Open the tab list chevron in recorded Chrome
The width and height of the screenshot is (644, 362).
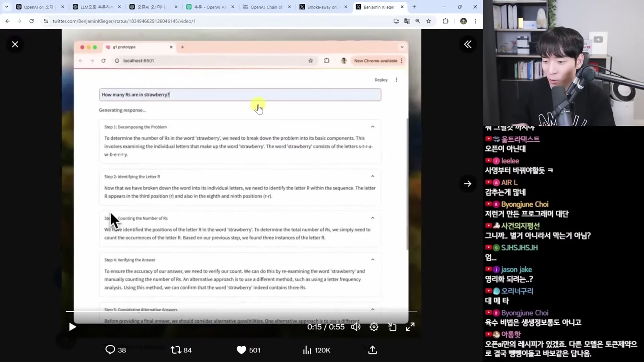point(402,47)
